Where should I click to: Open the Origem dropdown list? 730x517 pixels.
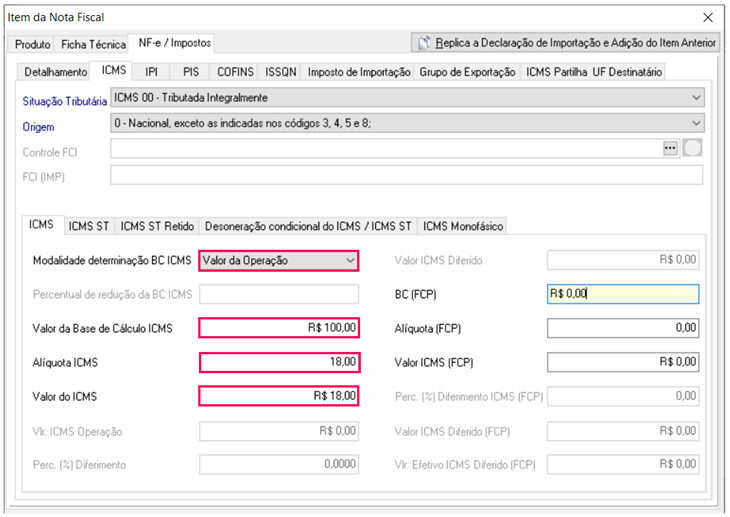[x=696, y=123]
